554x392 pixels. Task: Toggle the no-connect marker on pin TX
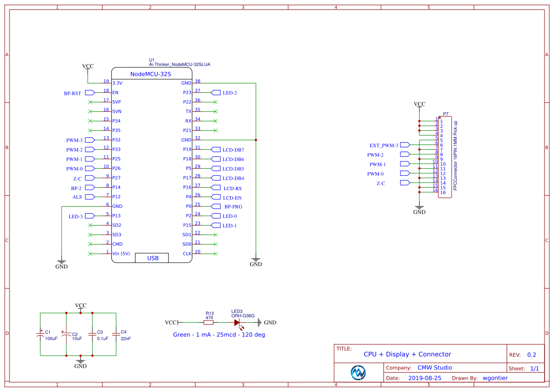pos(216,111)
